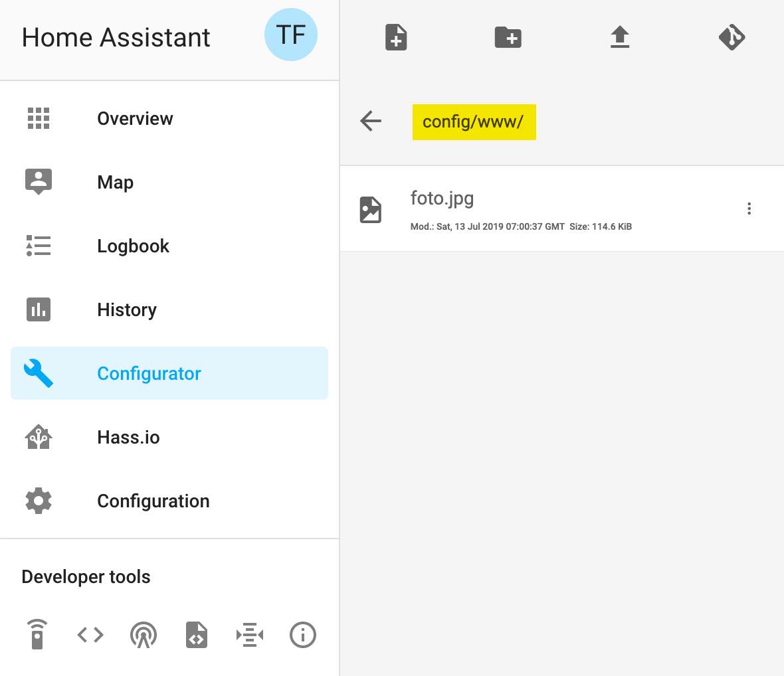Open the git menu icon
This screenshot has height=676, width=784.
coord(732,37)
